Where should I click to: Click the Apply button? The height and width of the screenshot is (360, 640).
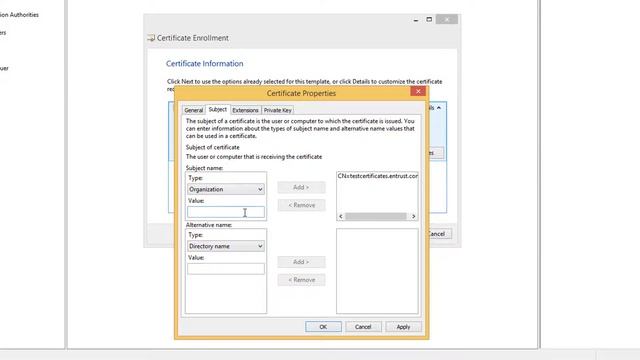click(403, 327)
